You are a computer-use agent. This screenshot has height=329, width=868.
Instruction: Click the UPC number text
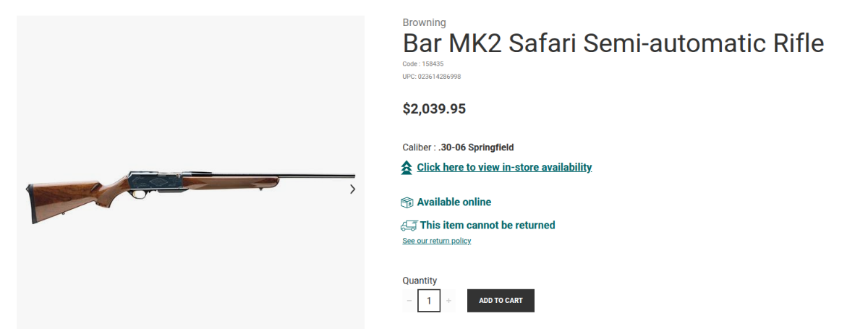(432, 76)
